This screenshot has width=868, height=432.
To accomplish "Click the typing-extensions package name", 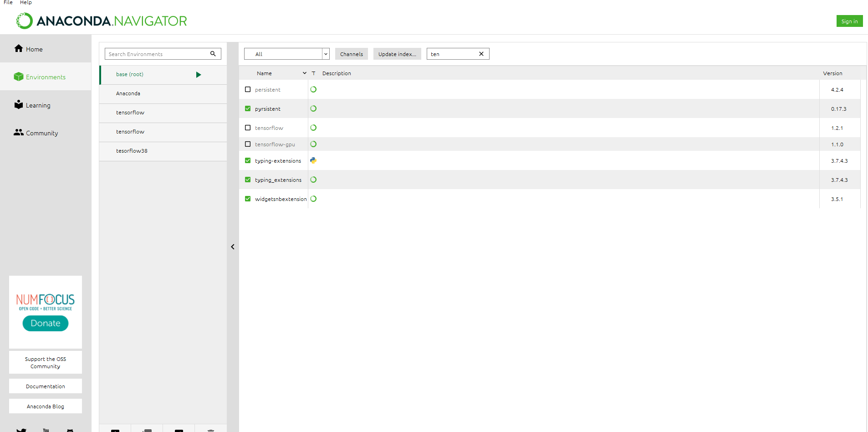I will click(278, 161).
